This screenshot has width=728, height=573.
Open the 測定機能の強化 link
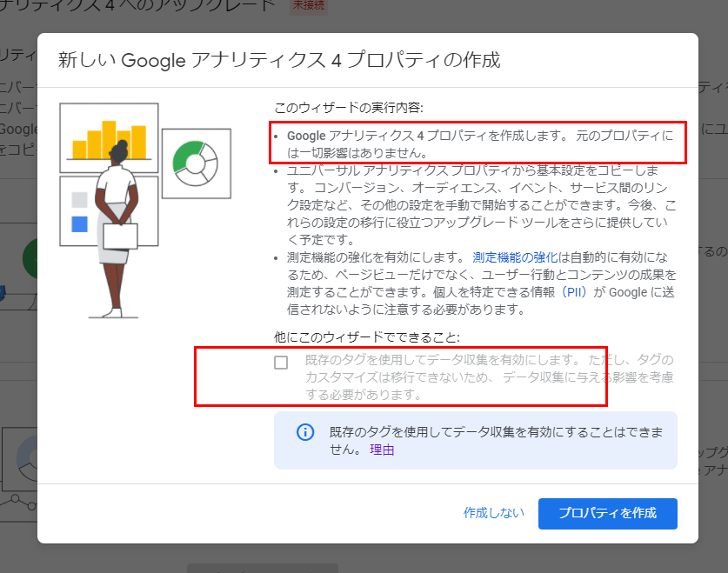(x=515, y=257)
